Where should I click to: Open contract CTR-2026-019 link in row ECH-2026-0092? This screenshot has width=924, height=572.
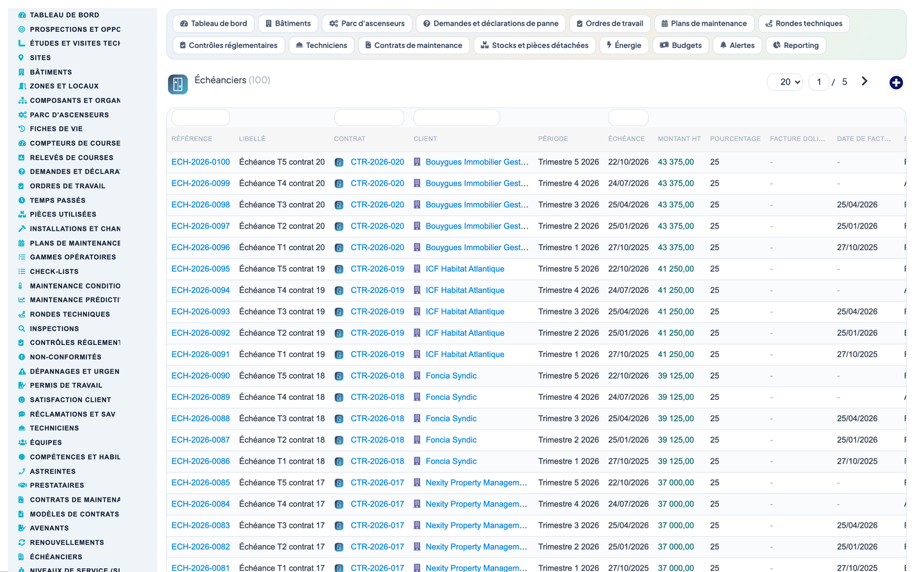coord(377,333)
